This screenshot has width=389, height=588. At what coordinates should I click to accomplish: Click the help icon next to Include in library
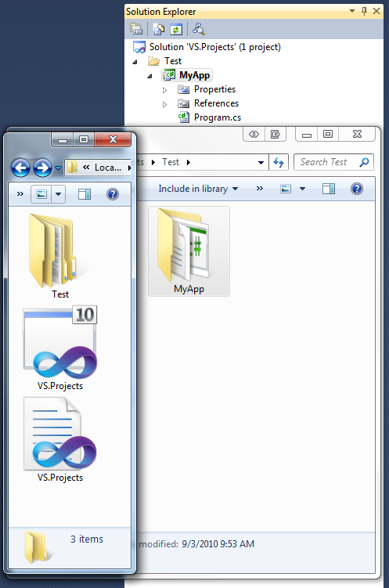(x=356, y=189)
